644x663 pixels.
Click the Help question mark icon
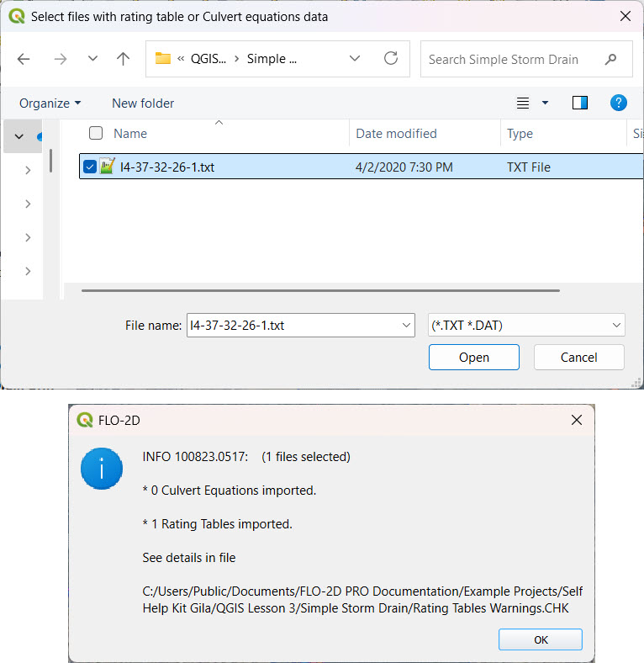(618, 103)
